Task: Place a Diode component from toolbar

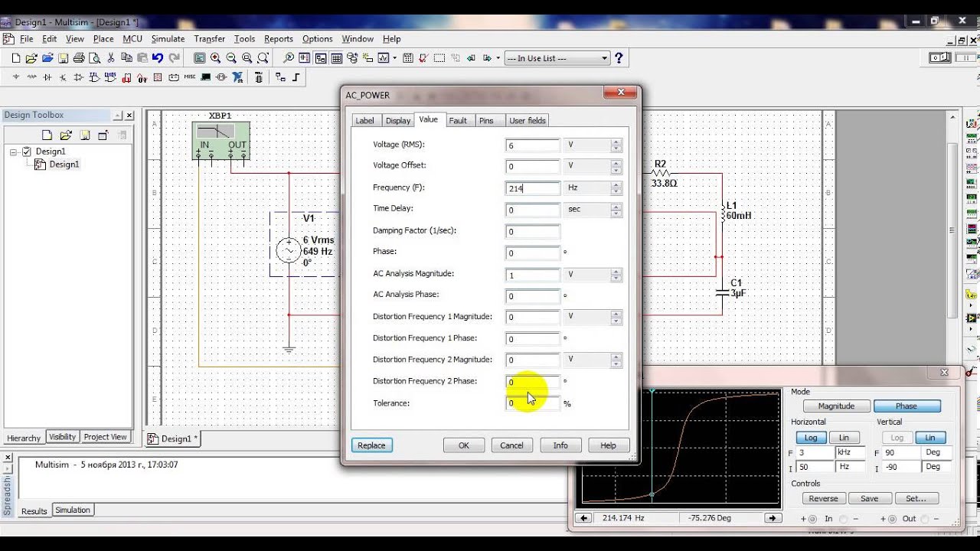Action: [x=47, y=77]
